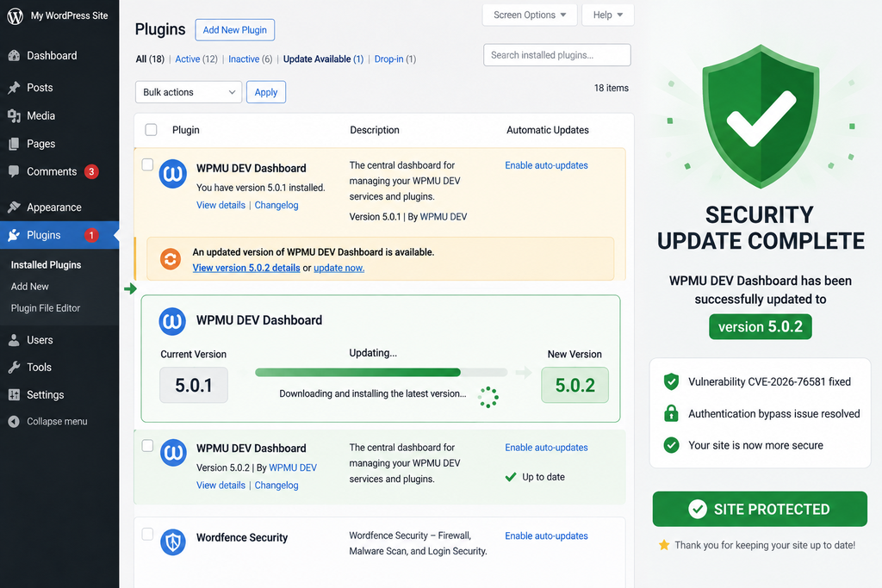The width and height of the screenshot is (882, 588).
Task: Click the Comments bubble icon
Action: [x=14, y=171]
